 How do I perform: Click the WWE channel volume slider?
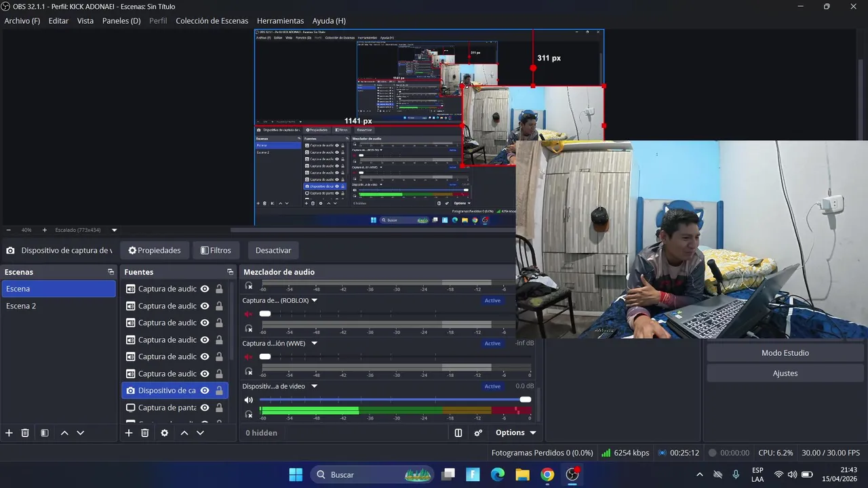[x=395, y=357]
